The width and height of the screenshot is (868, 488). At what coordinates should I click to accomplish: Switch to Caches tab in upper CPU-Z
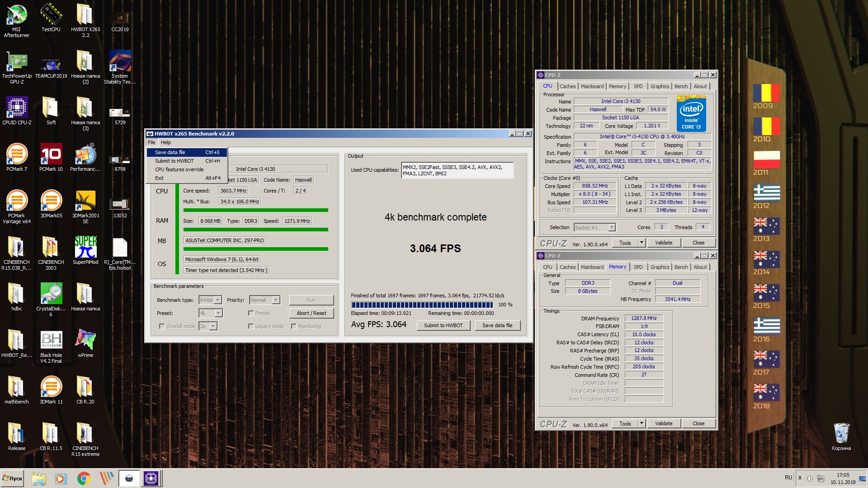[x=567, y=86]
